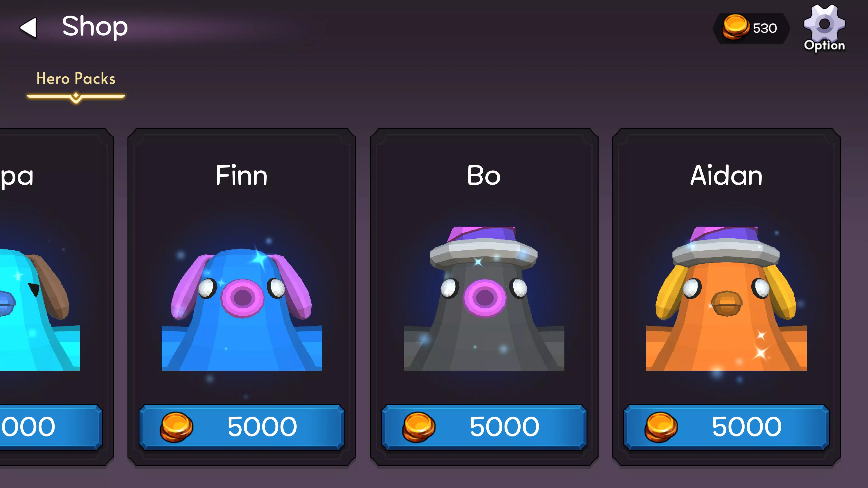Click the coin icon on Finn's price button
This screenshot has height=488, width=868.
177,427
